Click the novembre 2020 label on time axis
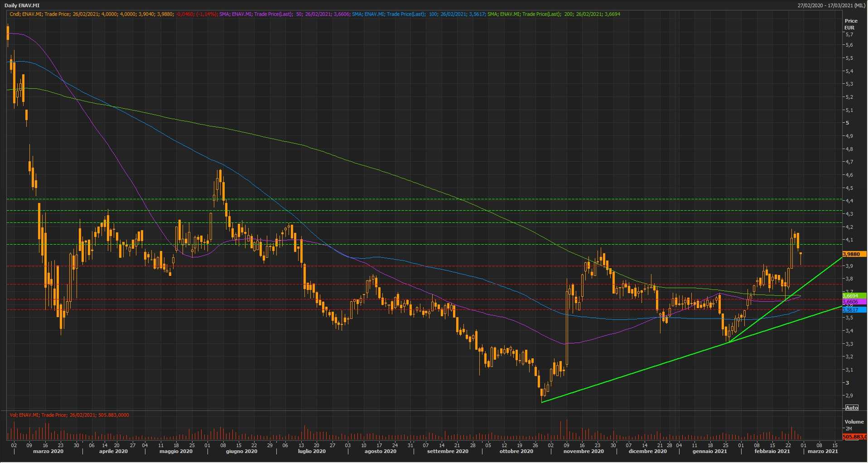Screen dimensions: 868x463 click(x=583, y=451)
